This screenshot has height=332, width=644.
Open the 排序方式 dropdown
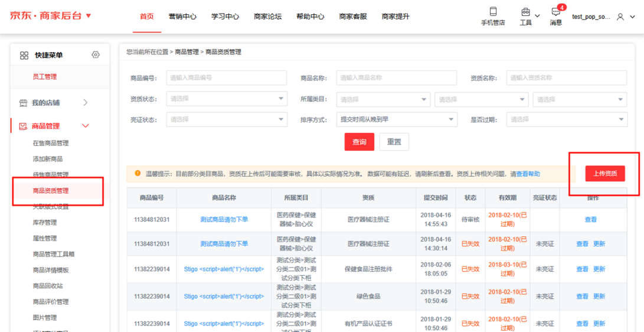397,119
